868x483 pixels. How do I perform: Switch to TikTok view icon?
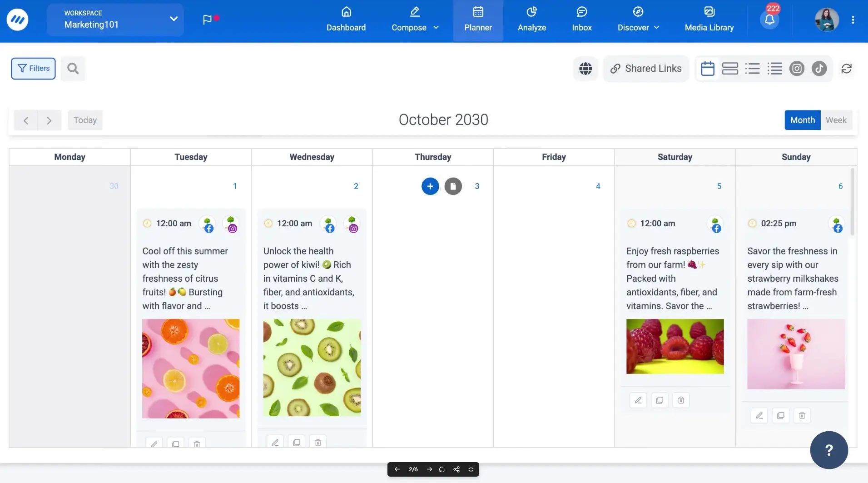point(819,69)
